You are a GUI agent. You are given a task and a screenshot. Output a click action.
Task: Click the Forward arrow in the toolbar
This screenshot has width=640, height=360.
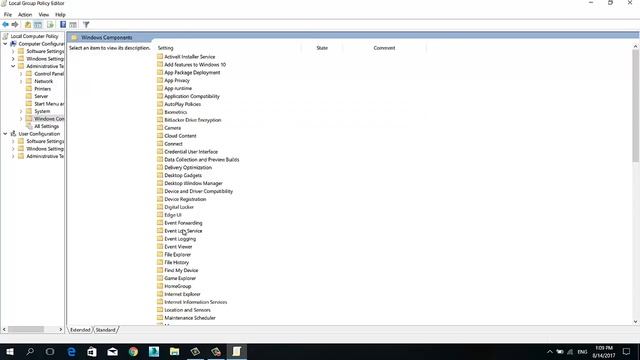(15, 25)
